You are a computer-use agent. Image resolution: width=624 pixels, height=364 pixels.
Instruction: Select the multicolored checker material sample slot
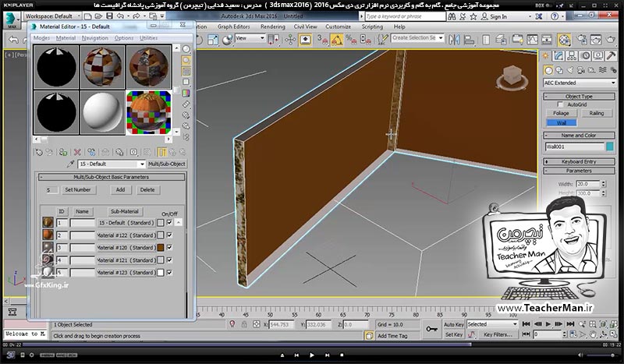point(148,112)
